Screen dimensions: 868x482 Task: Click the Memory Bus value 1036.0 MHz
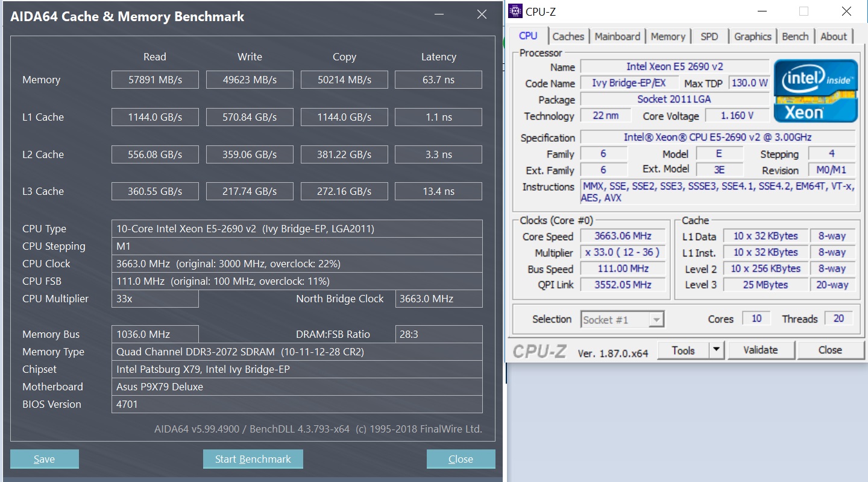(x=155, y=334)
